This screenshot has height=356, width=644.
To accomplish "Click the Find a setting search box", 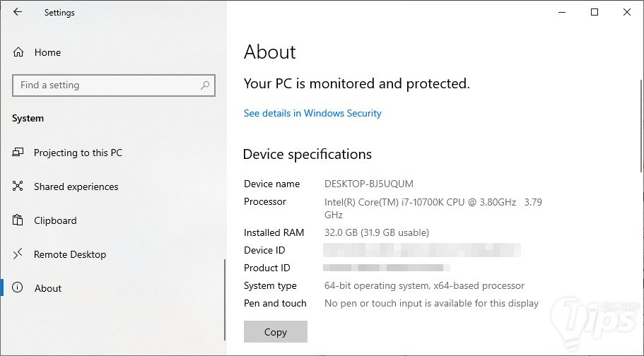I will (x=106, y=85).
